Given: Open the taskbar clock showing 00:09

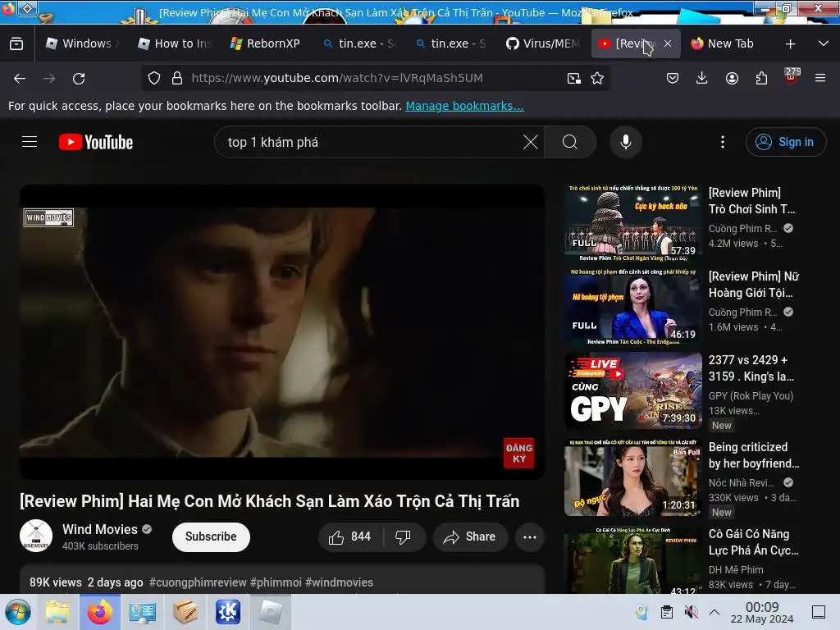Looking at the screenshot, I should [x=762, y=612].
